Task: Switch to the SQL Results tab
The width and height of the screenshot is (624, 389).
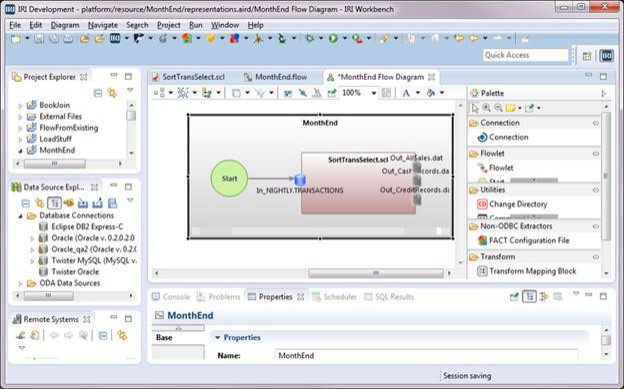Action: tap(389, 297)
